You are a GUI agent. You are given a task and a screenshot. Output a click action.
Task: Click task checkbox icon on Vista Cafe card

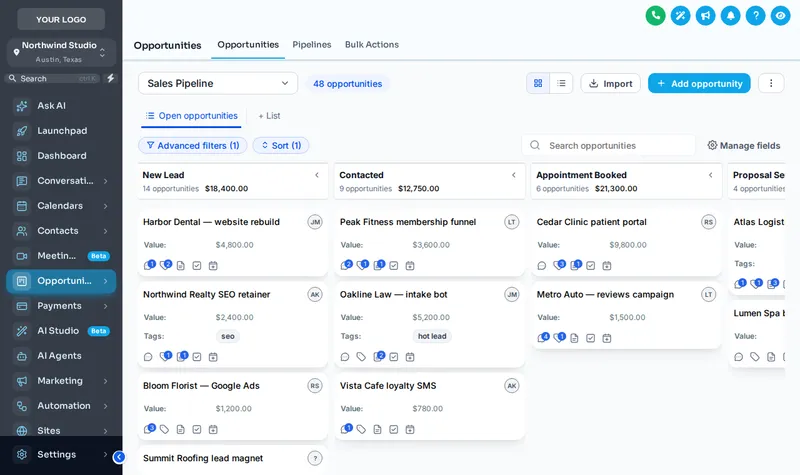[394, 430]
